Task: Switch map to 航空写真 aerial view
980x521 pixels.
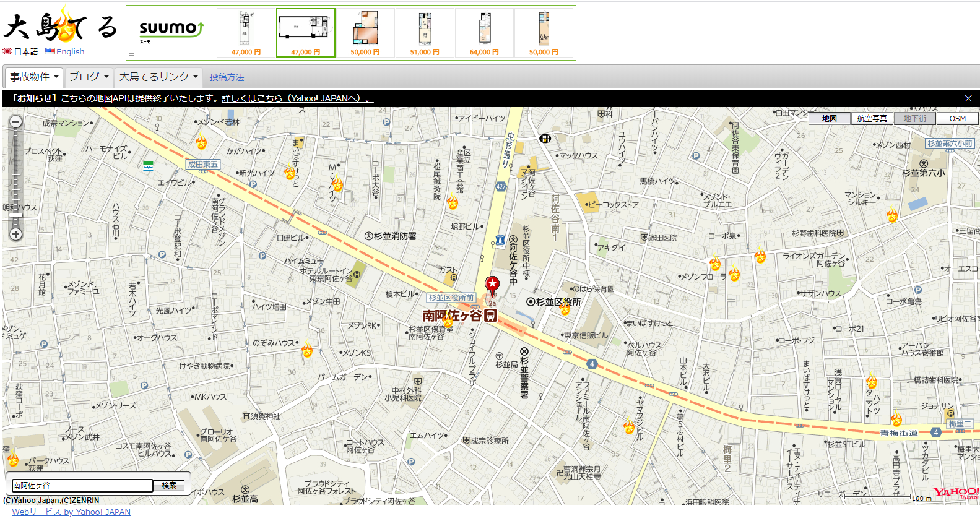Action: point(872,118)
